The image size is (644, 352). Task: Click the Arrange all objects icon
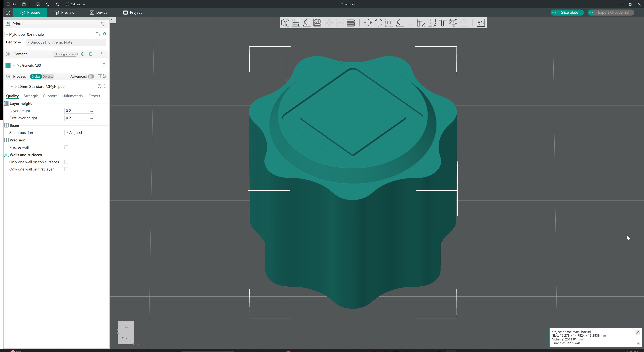pos(317,23)
